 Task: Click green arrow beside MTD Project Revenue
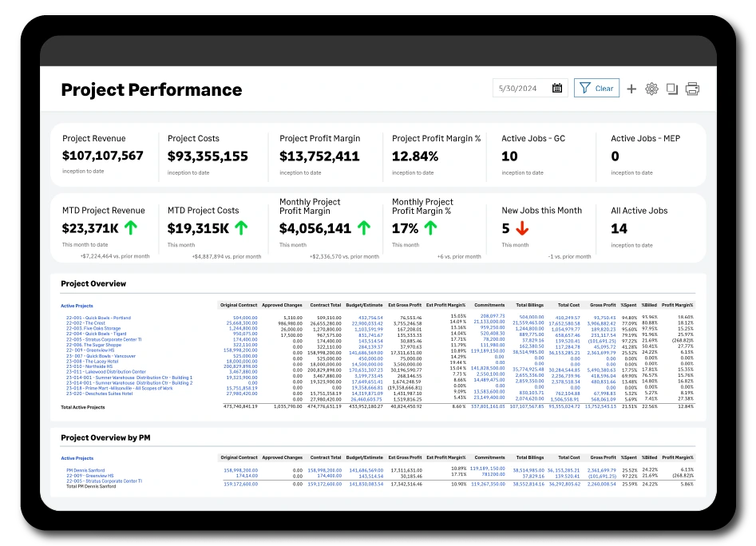(x=131, y=227)
